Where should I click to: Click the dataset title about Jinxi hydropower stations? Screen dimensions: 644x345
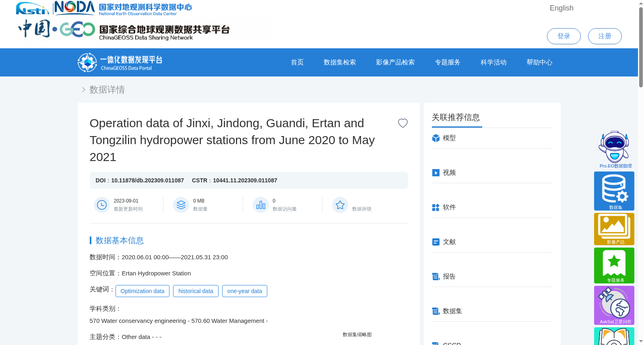click(x=232, y=140)
